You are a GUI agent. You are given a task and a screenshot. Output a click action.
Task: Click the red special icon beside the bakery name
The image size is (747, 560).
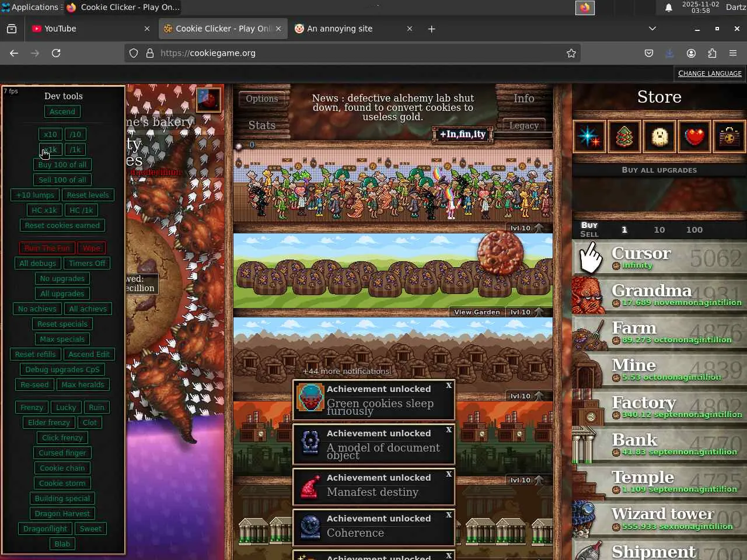tap(208, 100)
